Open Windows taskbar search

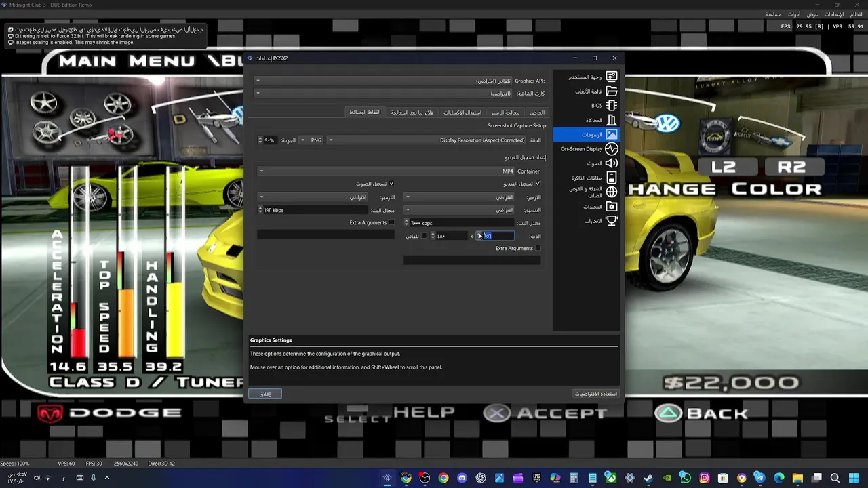[835, 478]
